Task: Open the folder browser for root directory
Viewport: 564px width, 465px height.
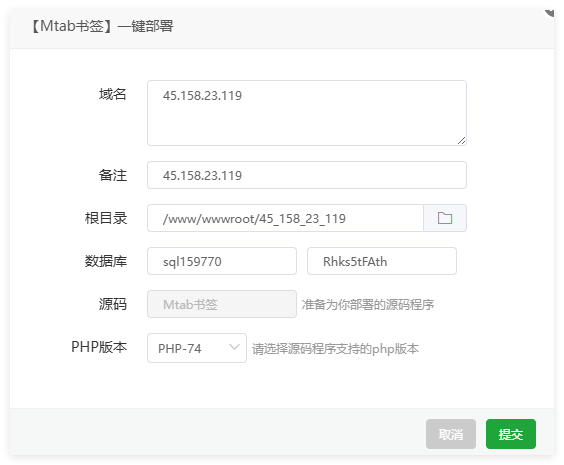Action: pyautogui.click(x=445, y=218)
